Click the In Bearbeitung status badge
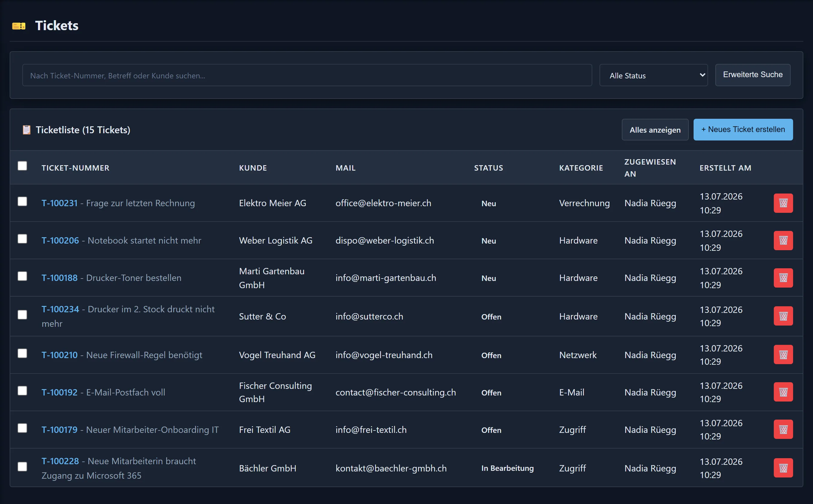813x504 pixels. click(x=507, y=468)
